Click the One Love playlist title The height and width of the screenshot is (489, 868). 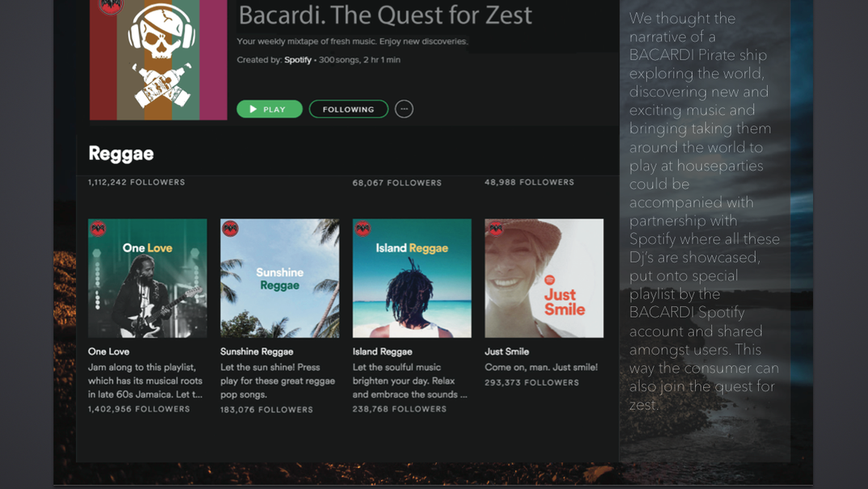tap(108, 352)
